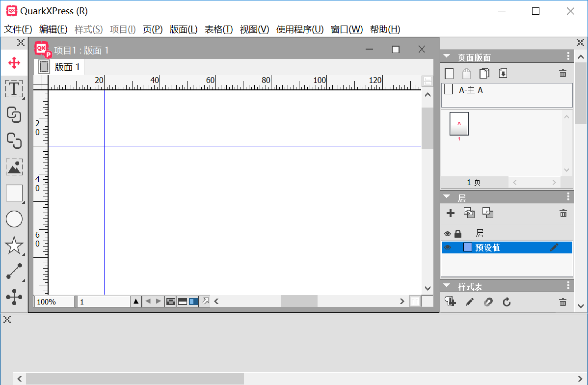The height and width of the screenshot is (385, 588).
Task: Click the split window horizontally icon in status bar
Action: pyautogui.click(x=182, y=302)
